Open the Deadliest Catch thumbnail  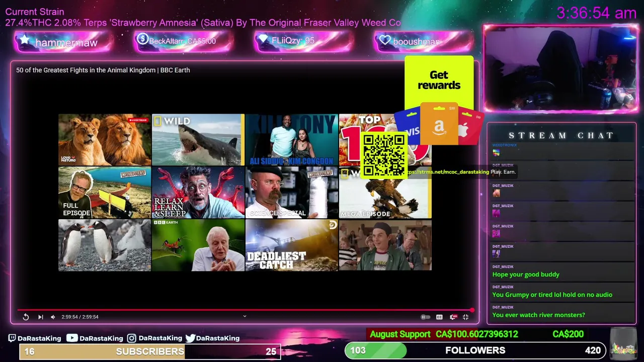pyautogui.click(x=292, y=245)
